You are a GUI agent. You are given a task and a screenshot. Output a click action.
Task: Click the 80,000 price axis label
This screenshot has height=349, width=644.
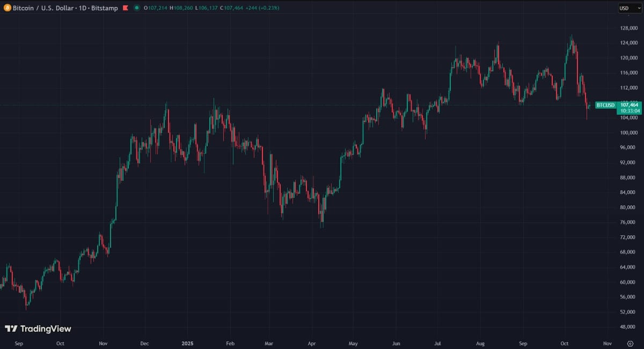pyautogui.click(x=628, y=207)
